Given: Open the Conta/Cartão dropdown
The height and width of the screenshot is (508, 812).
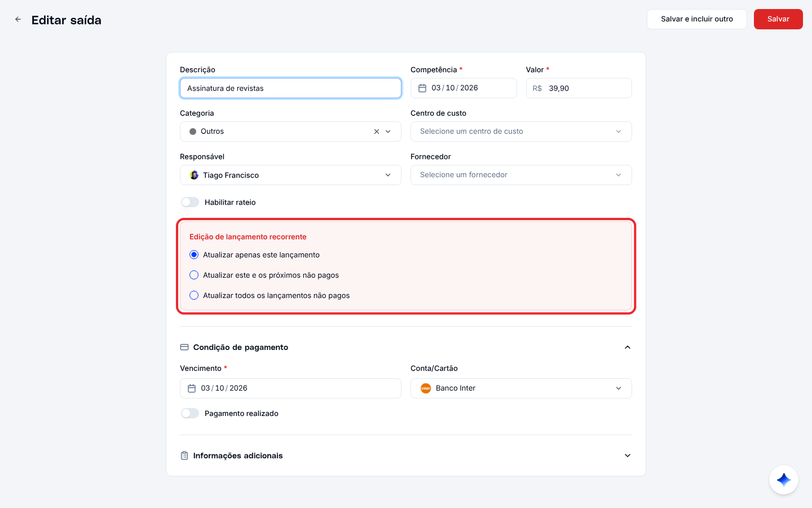Looking at the screenshot, I should click(521, 388).
